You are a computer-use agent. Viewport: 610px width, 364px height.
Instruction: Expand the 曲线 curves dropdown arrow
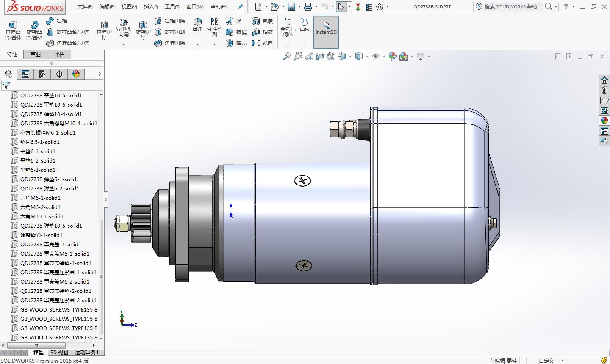click(305, 44)
